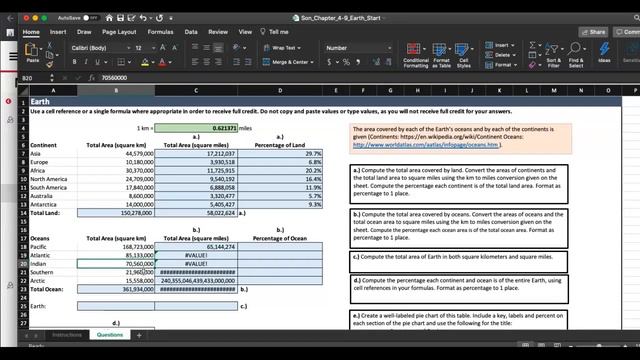The width and height of the screenshot is (640, 360).
Task: Open the Formulas ribbon tab
Action: click(x=160, y=32)
